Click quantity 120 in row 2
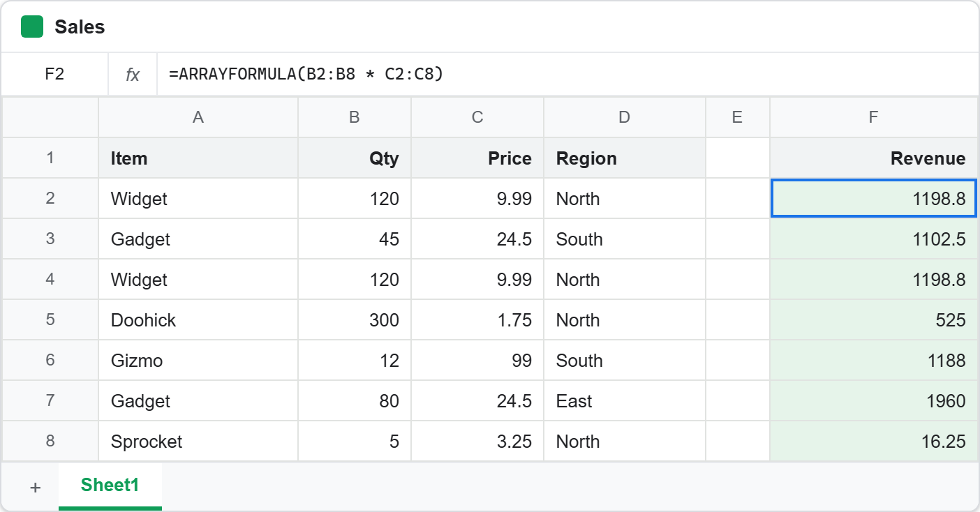Image resolution: width=980 pixels, height=512 pixels. (355, 198)
